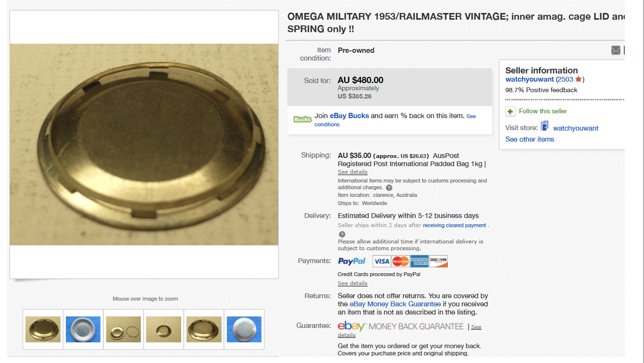Select thumbnail showing lid and spring ring

tap(123, 329)
